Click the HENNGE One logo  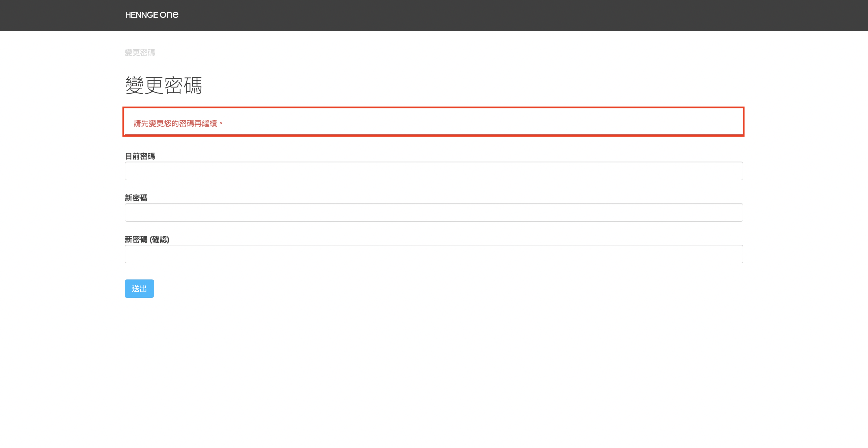tap(152, 15)
